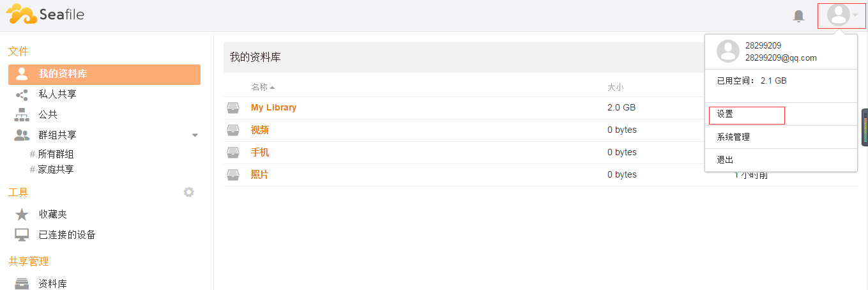Toggle the avatar dropdown caret
Viewport: 868px width, 290px height.
[855, 15]
